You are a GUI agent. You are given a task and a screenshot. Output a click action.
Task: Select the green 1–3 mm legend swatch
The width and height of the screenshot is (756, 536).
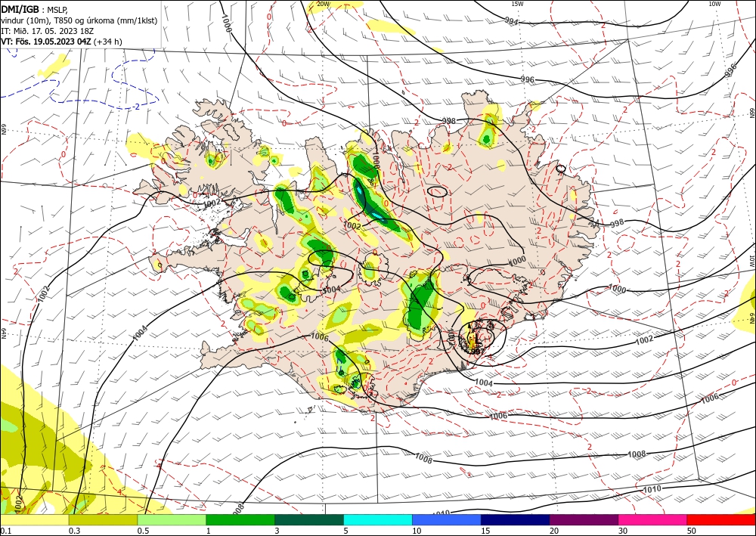240,519
